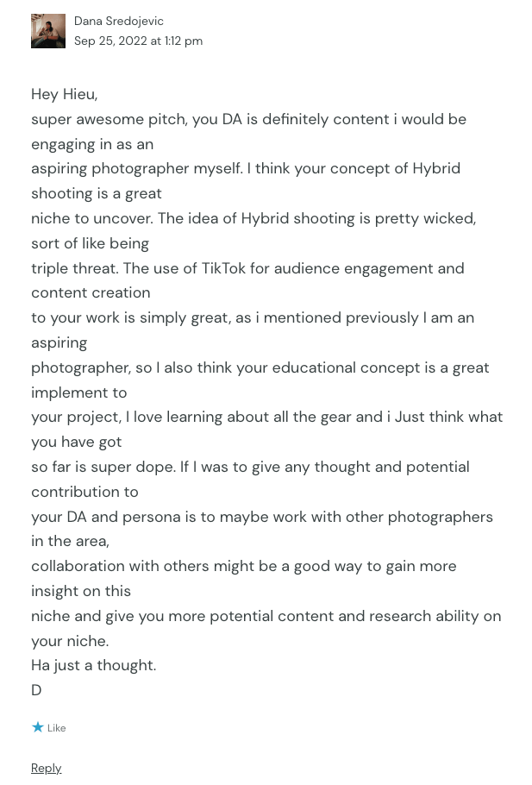532x785 pixels.
Task: Open the Dana Sredojevic author name
Action: click(x=119, y=21)
